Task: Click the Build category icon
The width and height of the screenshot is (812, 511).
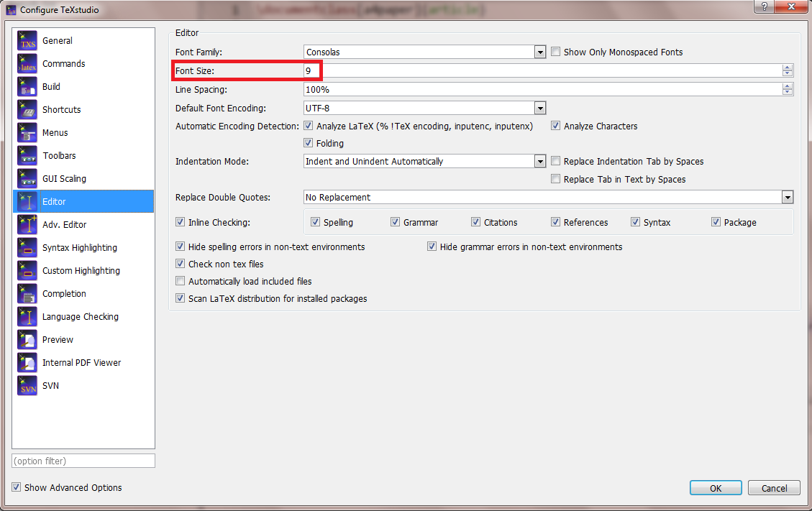Action: [27, 86]
